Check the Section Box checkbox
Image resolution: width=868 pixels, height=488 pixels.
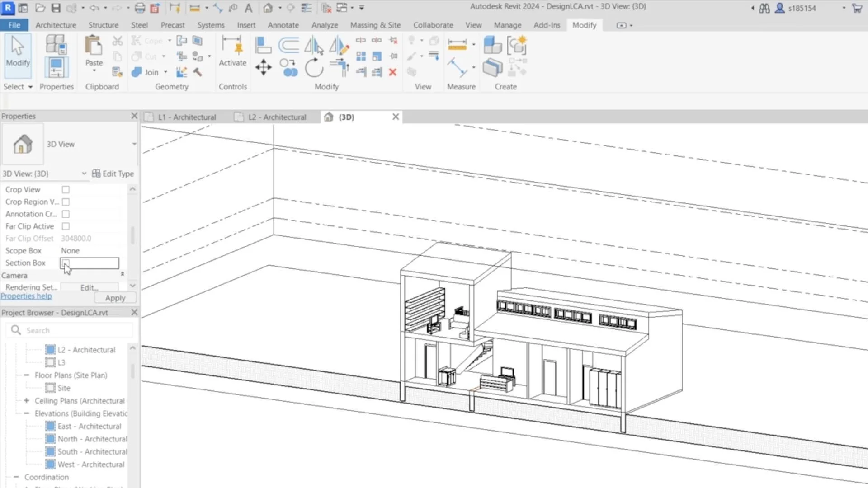pyautogui.click(x=66, y=263)
